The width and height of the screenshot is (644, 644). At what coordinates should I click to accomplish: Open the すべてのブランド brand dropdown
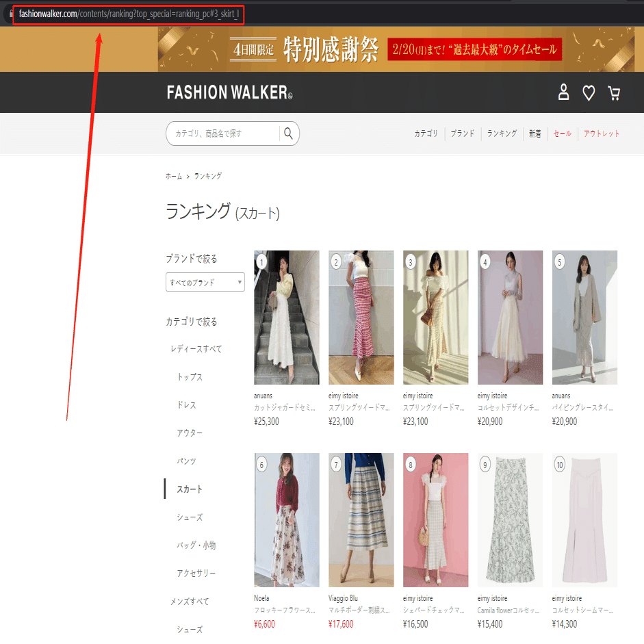[205, 282]
